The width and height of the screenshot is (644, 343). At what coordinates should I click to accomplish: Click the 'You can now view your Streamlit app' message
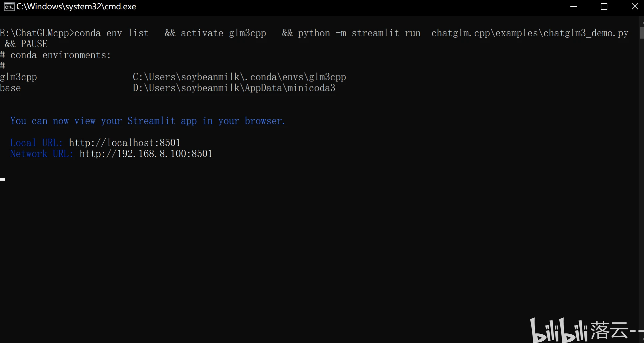point(148,121)
